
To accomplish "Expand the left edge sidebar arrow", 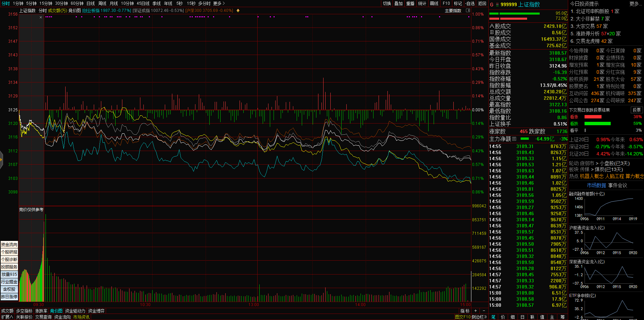I will pos(1,159).
